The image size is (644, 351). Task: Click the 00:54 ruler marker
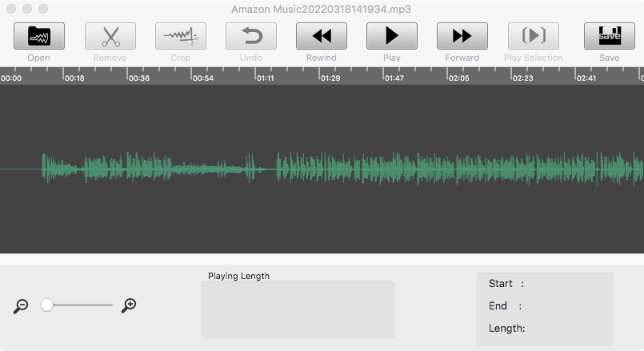pyautogui.click(x=203, y=78)
